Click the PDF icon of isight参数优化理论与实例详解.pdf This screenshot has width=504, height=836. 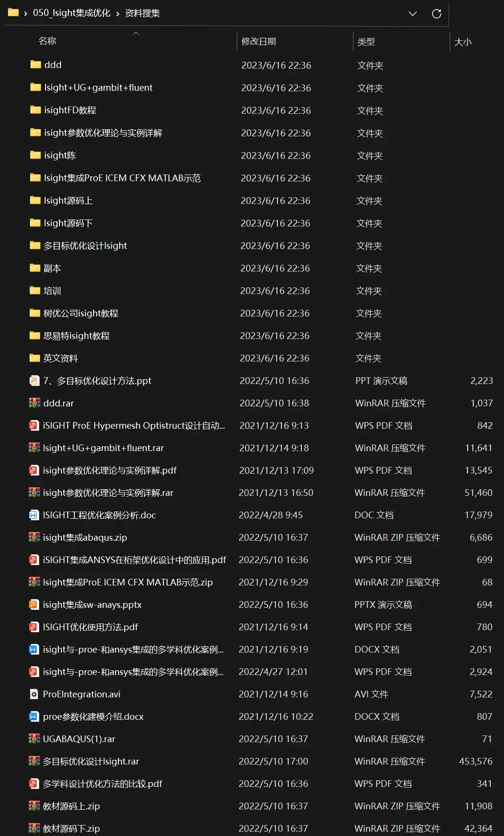coord(34,470)
